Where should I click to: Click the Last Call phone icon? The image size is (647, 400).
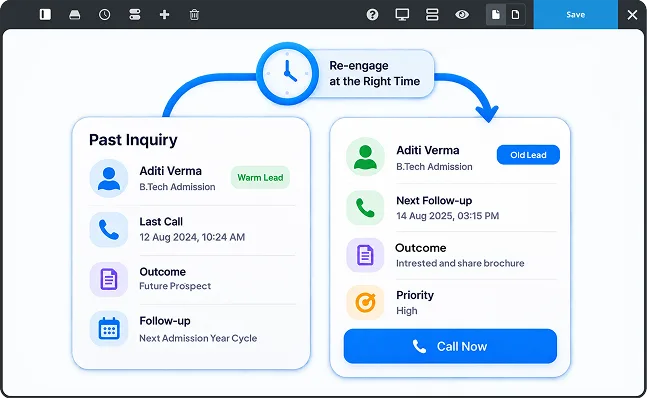pos(109,230)
